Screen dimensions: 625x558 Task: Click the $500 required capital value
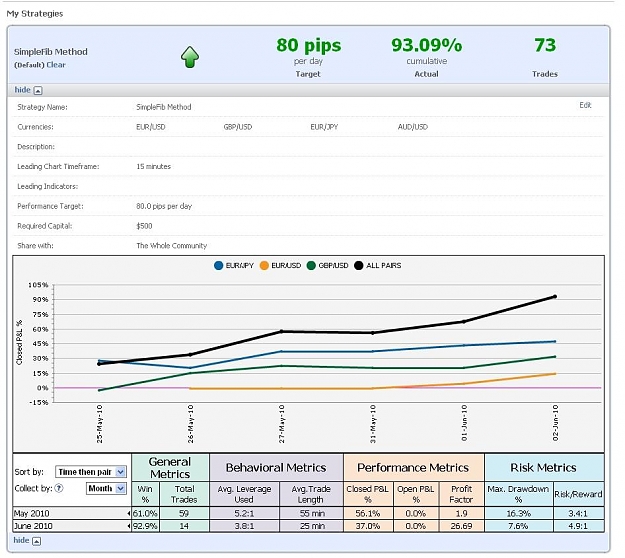click(144, 226)
